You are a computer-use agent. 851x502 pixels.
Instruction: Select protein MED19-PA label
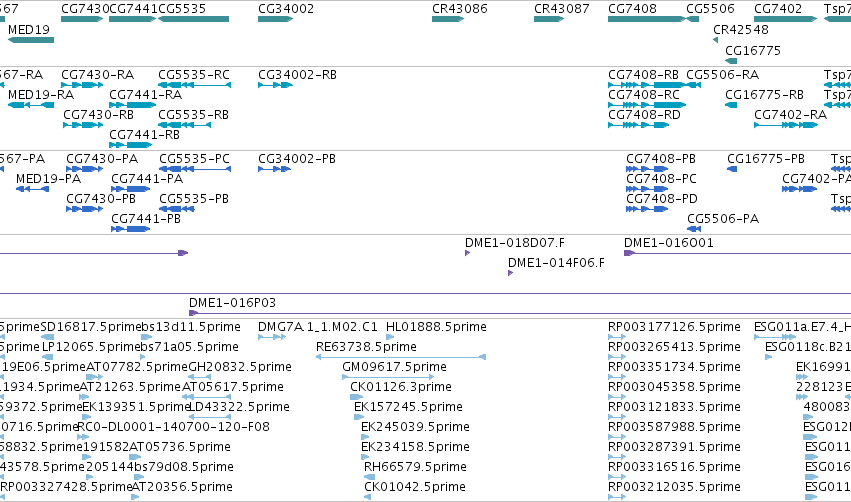(48, 179)
